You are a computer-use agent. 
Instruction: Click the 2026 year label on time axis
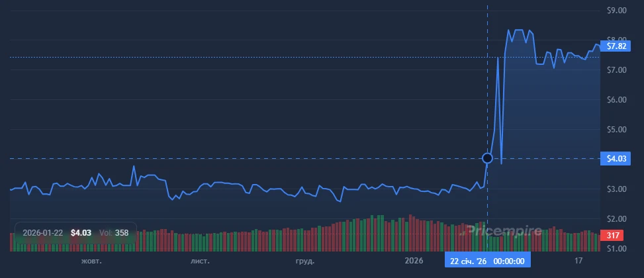pos(414,261)
